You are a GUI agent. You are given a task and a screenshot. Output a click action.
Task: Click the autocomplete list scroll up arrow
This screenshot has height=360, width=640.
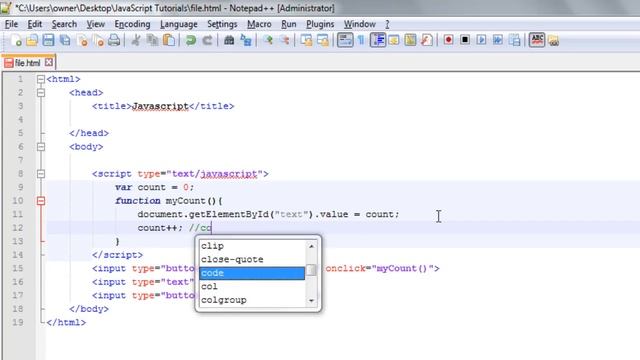[311, 246]
